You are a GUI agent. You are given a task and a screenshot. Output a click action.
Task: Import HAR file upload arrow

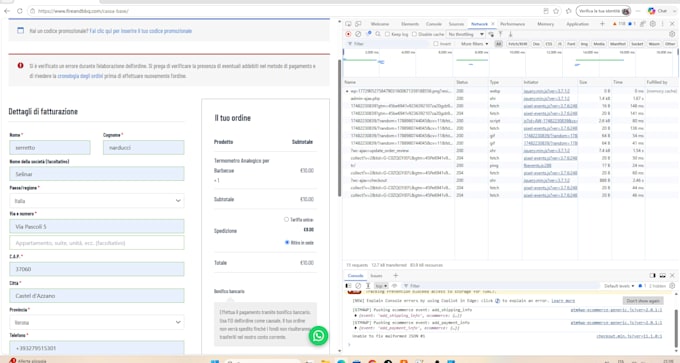pos(500,34)
